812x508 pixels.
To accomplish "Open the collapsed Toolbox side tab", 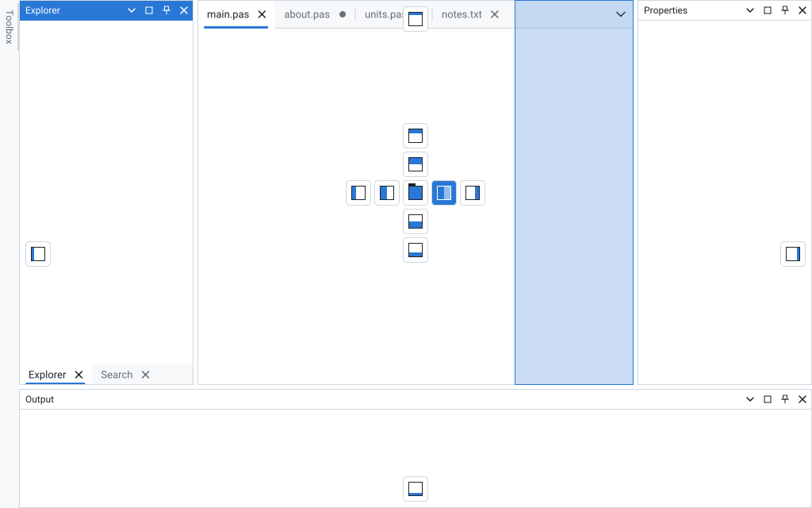I will coord(9,27).
